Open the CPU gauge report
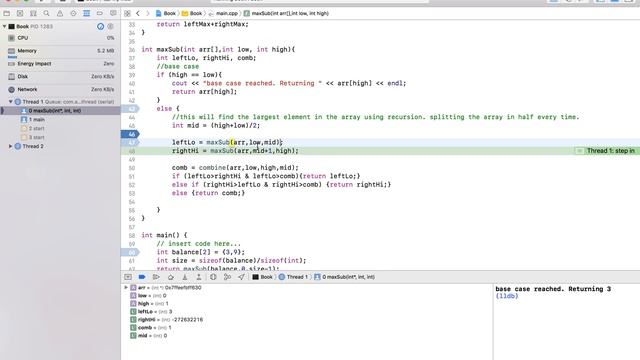Image resolution: width=640 pixels, height=360 pixels. 60,38
